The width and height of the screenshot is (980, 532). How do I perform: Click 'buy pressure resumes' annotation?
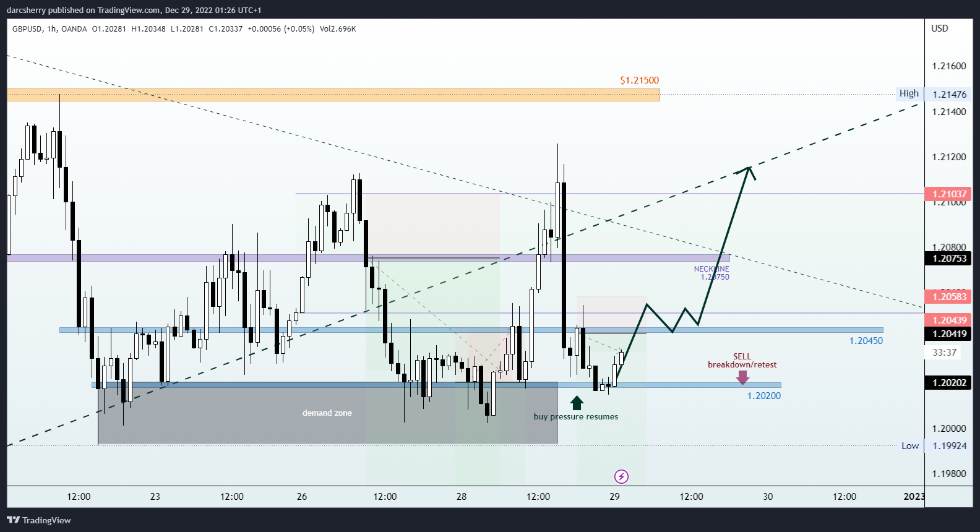[576, 416]
